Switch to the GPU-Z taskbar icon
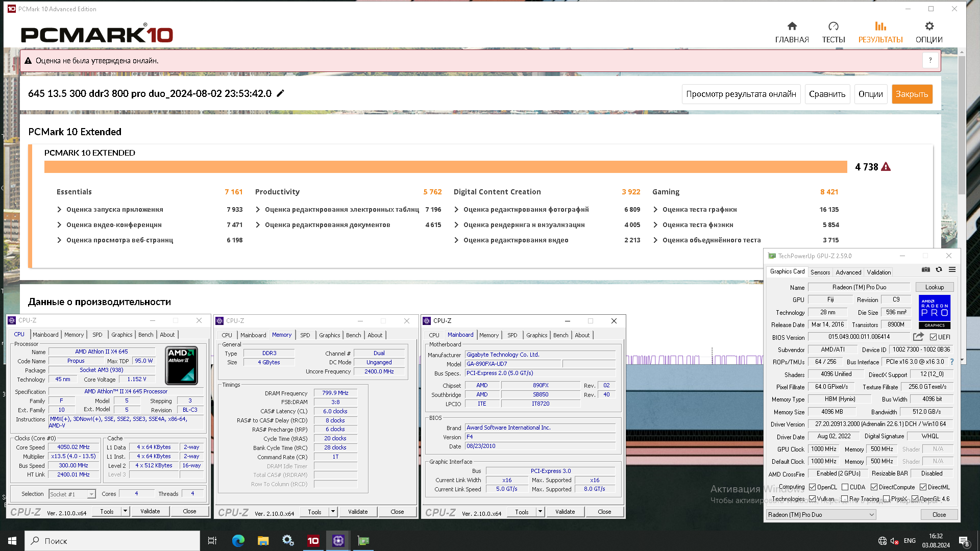Viewport: 980px width, 551px height. [363, 541]
